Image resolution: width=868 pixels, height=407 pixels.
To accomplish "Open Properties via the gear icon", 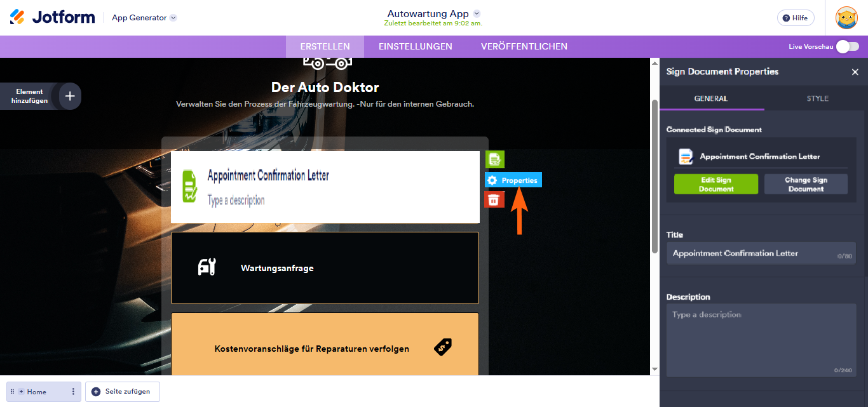I will [x=493, y=180].
